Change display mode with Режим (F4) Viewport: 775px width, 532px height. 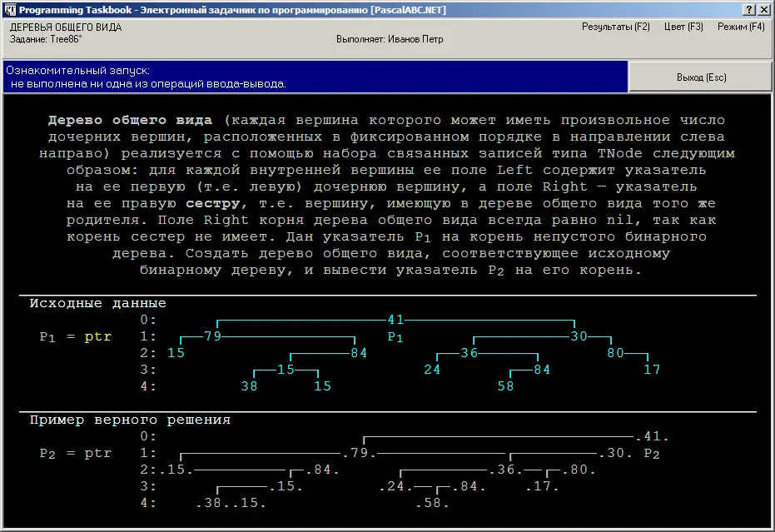[x=740, y=27]
